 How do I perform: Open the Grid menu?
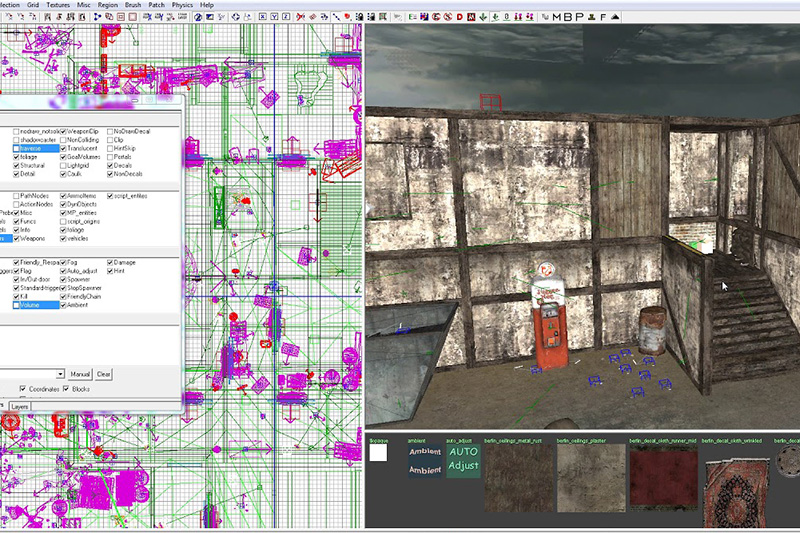click(33, 5)
